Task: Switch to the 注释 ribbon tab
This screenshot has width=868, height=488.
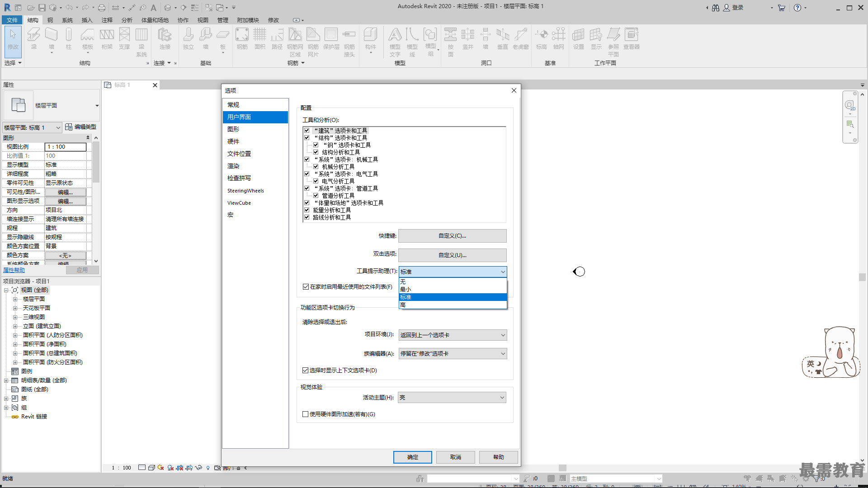Action: click(107, 20)
